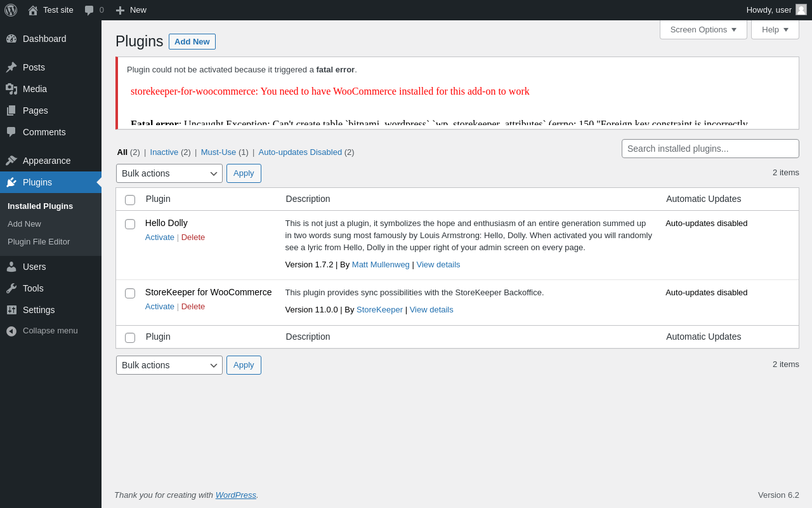Expand the Screen Options panel

click(x=703, y=29)
